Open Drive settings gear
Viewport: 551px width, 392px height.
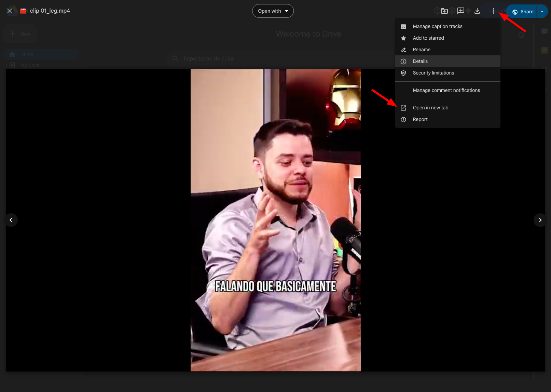click(452, 11)
